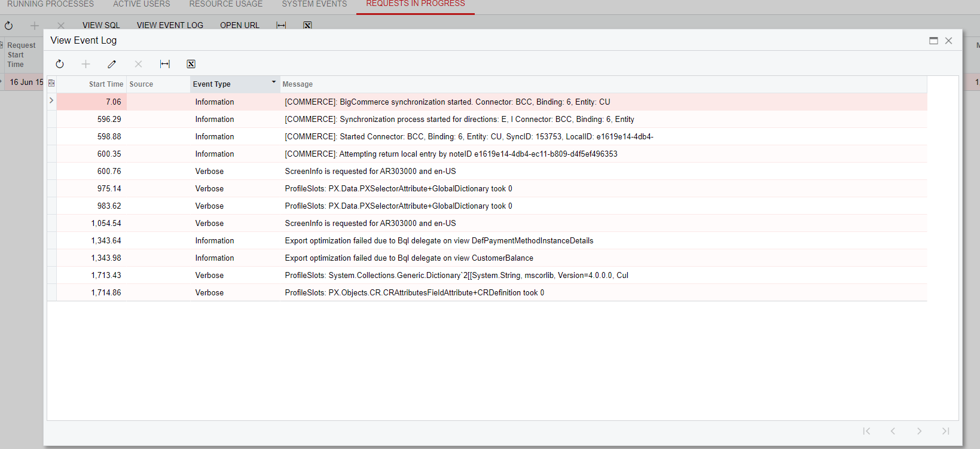Click CRAttributesFieldAttribute ProfileSlots message
Image resolution: width=980 pixels, height=449 pixels.
414,293
